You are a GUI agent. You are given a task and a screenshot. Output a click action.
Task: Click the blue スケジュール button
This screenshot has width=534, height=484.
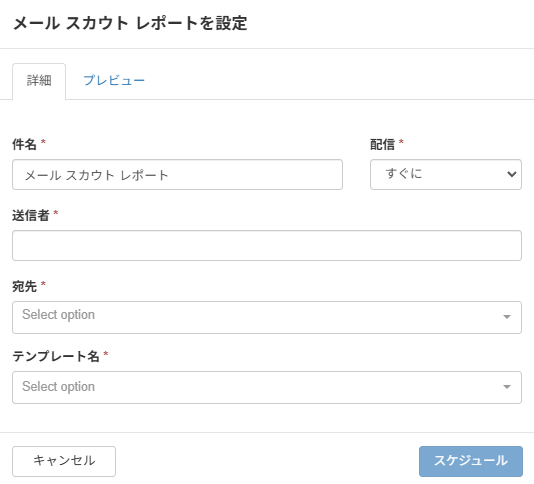click(471, 461)
